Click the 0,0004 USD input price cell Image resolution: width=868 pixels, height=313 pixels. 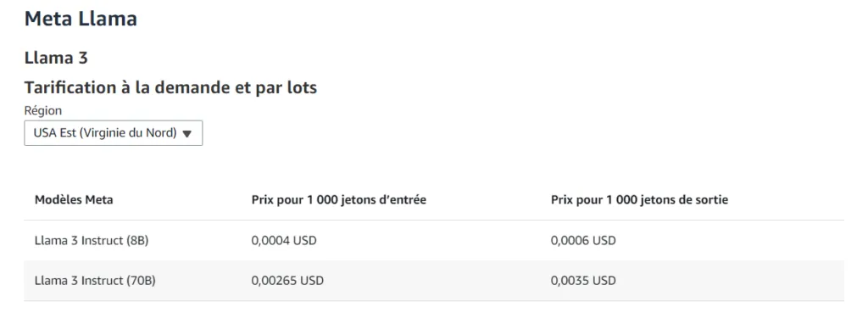284,240
